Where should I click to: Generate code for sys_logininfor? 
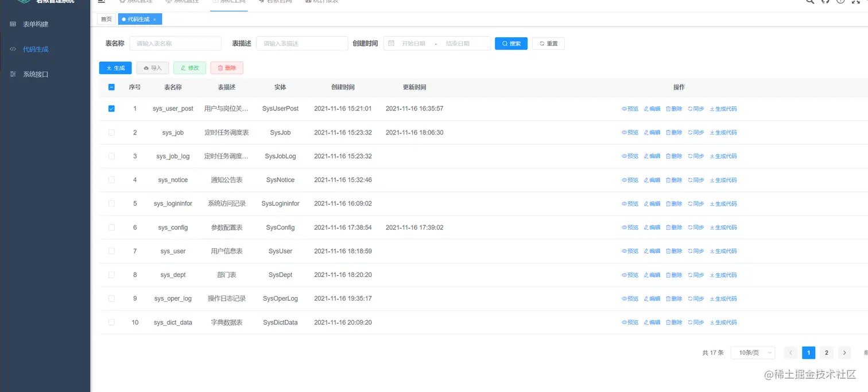click(x=723, y=203)
